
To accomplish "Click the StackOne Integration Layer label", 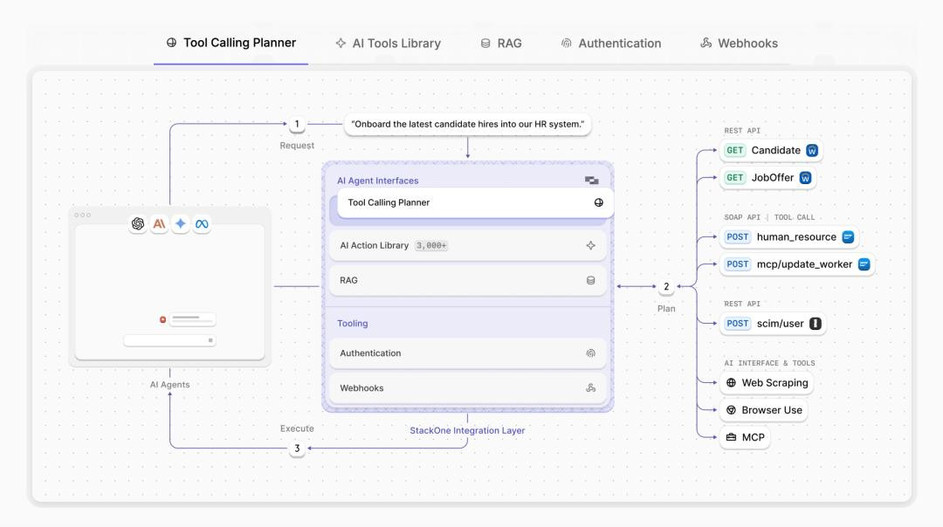I will pyautogui.click(x=467, y=430).
